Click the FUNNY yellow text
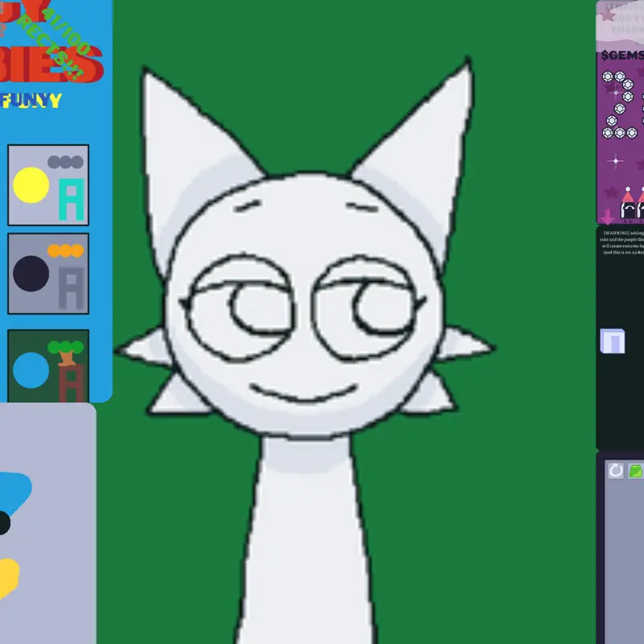The image size is (644, 644). tap(31, 101)
